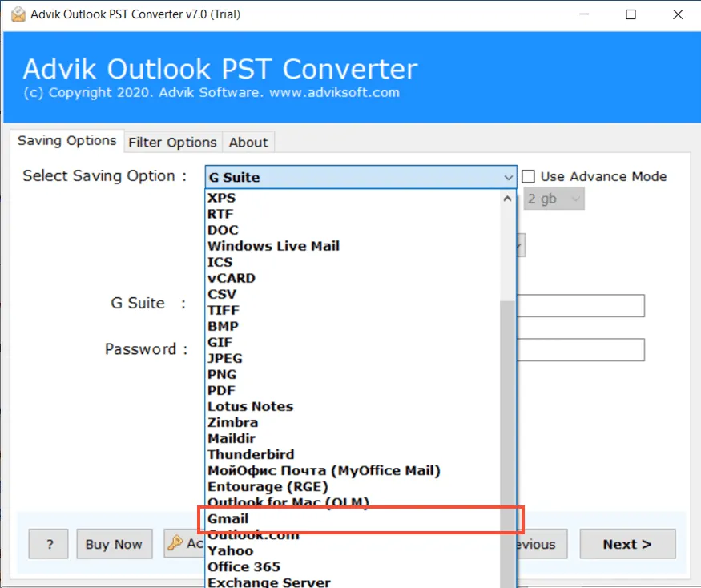Click the question mark help button

(x=48, y=544)
